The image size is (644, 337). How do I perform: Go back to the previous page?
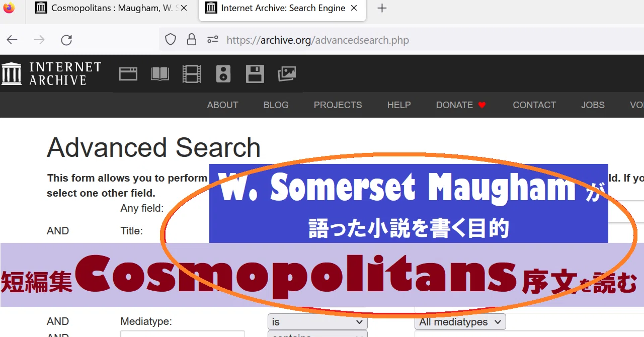coord(12,40)
